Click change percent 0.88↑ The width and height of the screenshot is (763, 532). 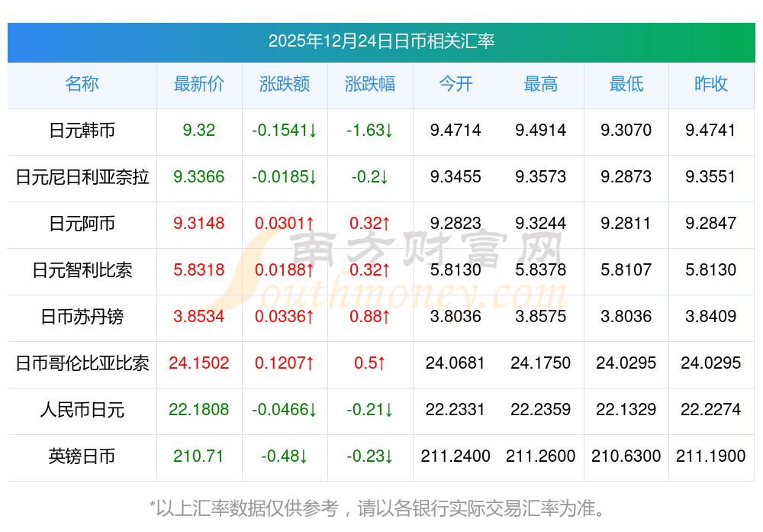(370, 317)
